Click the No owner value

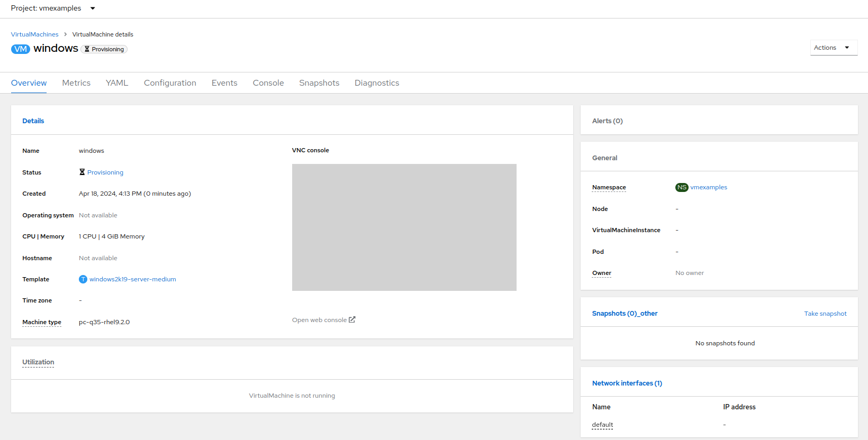pyautogui.click(x=690, y=273)
